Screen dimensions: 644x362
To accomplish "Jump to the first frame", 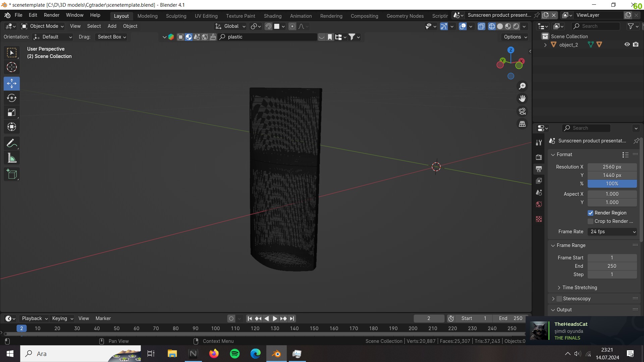I will click(250, 318).
